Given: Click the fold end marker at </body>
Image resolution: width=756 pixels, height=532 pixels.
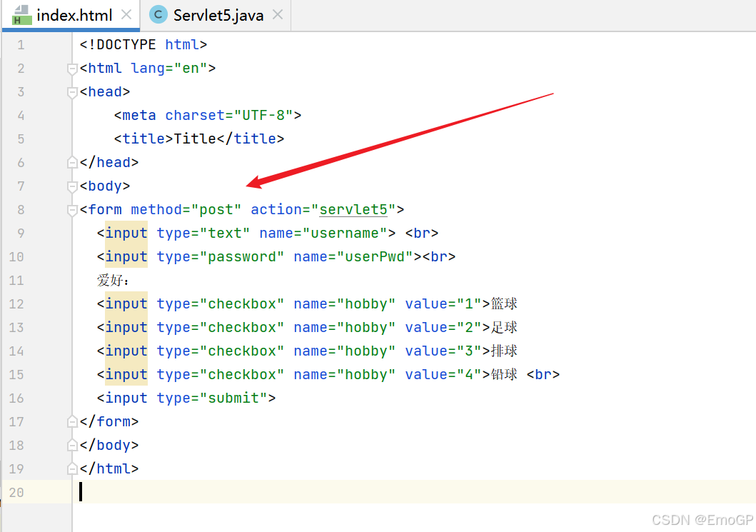Looking at the screenshot, I should (x=72, y=445).
